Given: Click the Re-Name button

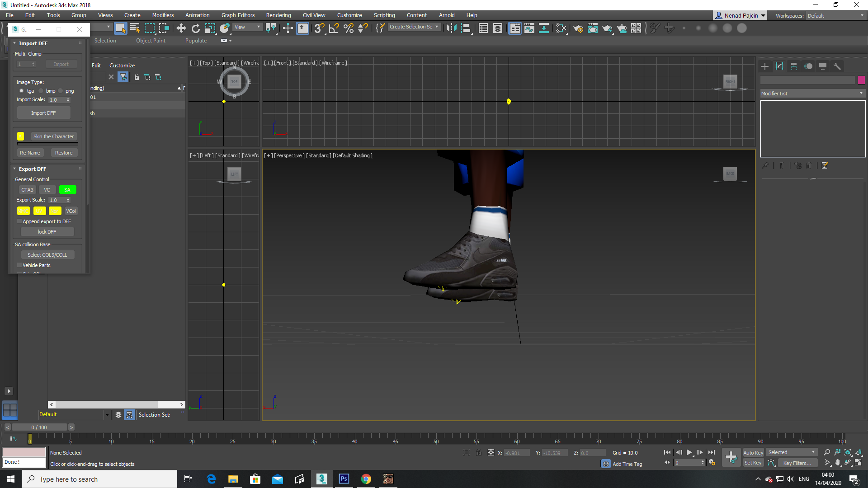Looking at the screenshot, I should coord(30,153).
